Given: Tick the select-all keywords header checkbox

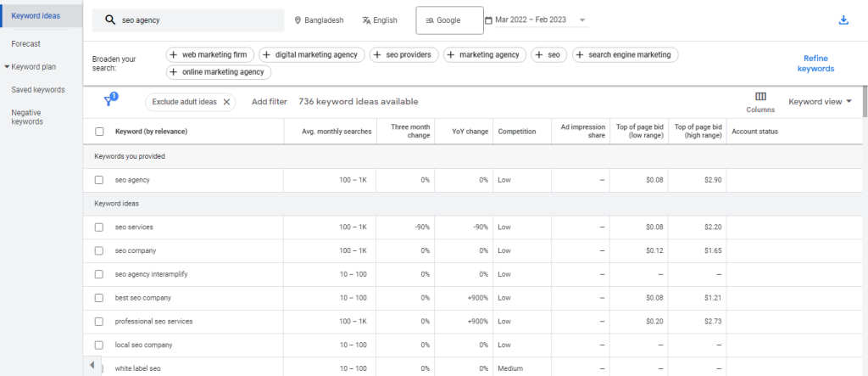Looking at the screenshot, I should click(x=99, y=132).
